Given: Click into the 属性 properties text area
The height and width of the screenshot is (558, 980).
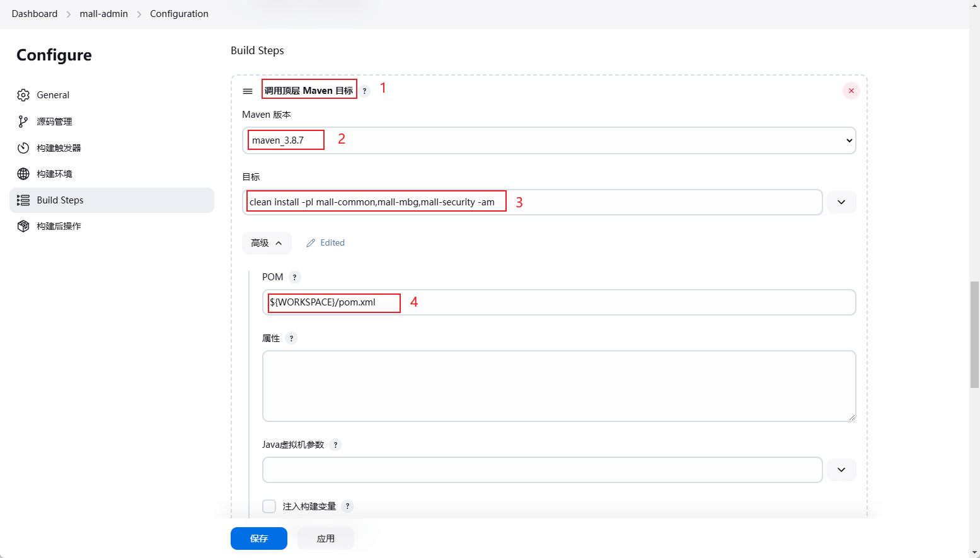Looking at the screenshot, I should pyautogui.click(x=558, y=385).
